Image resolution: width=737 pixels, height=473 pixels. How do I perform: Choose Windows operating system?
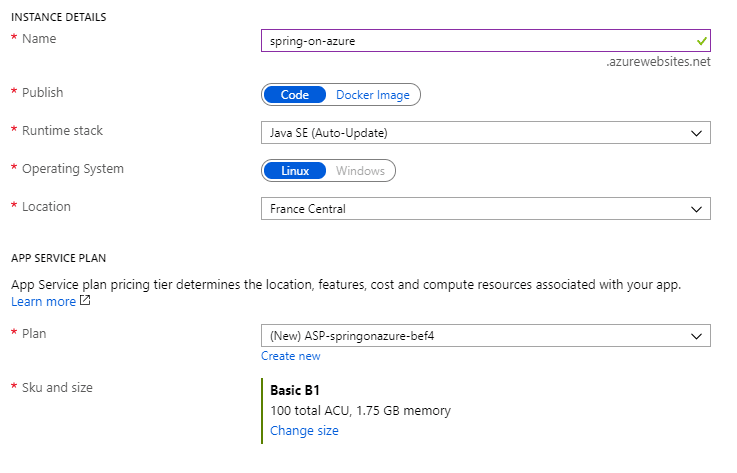[x=360, y=171]
